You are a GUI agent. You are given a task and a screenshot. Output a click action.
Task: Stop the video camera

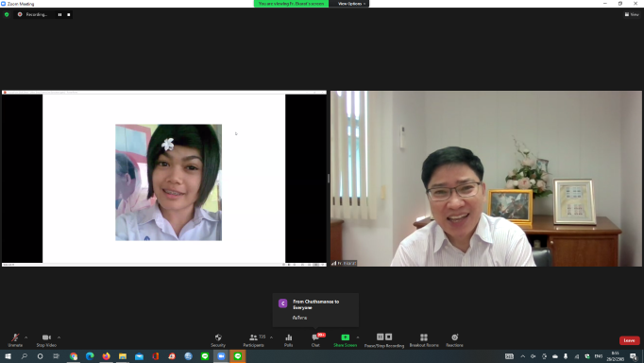tap(46, 340)
